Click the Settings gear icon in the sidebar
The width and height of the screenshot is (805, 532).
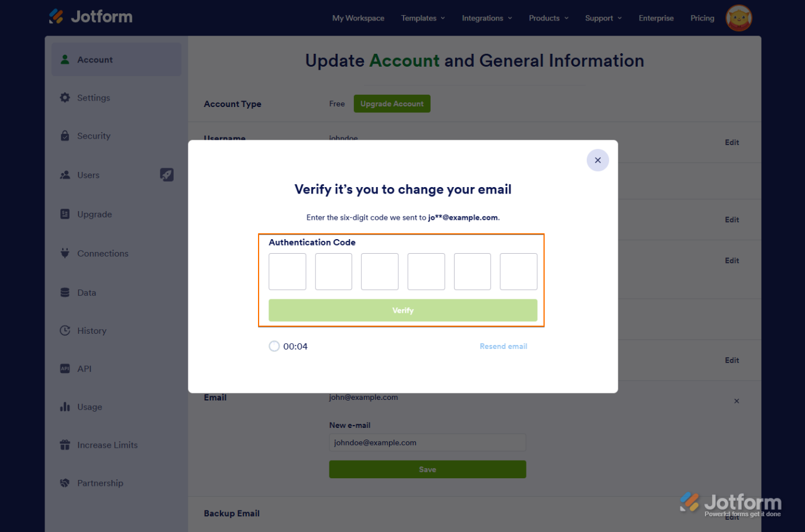[x=65, y=98]
